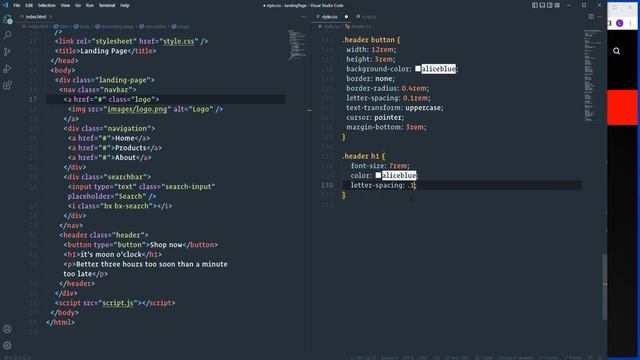Click the VS Code logo icon
The height and width of the screenshot is (360, 640).
click(5, 5)
